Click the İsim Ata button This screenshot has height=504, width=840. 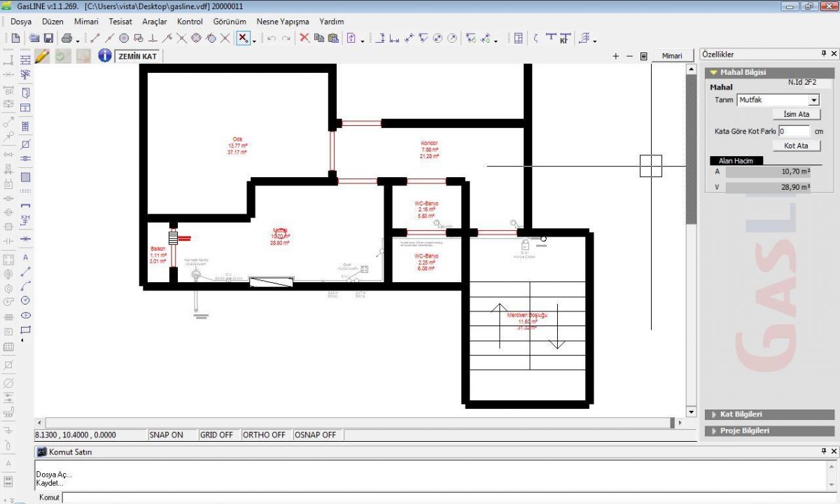[797, 114]
